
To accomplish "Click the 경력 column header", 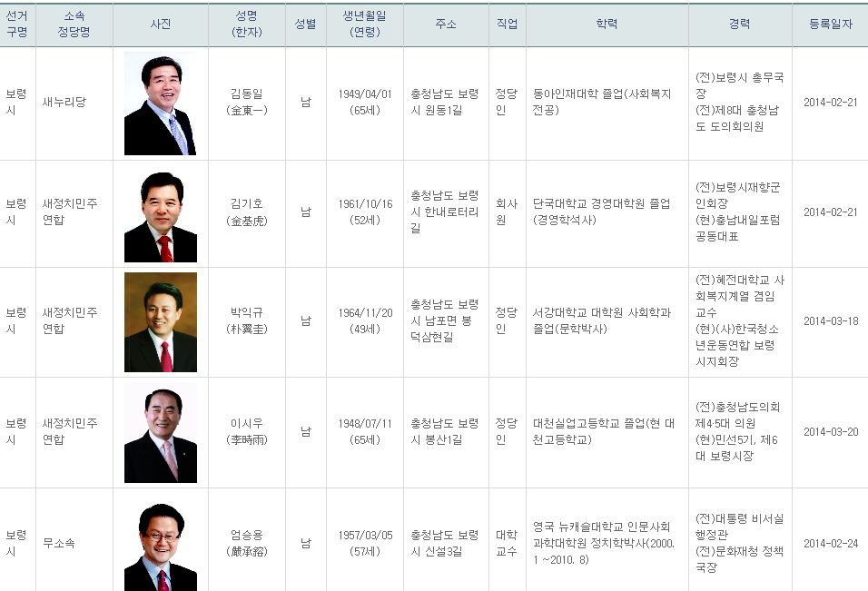I will pos(740,24).
